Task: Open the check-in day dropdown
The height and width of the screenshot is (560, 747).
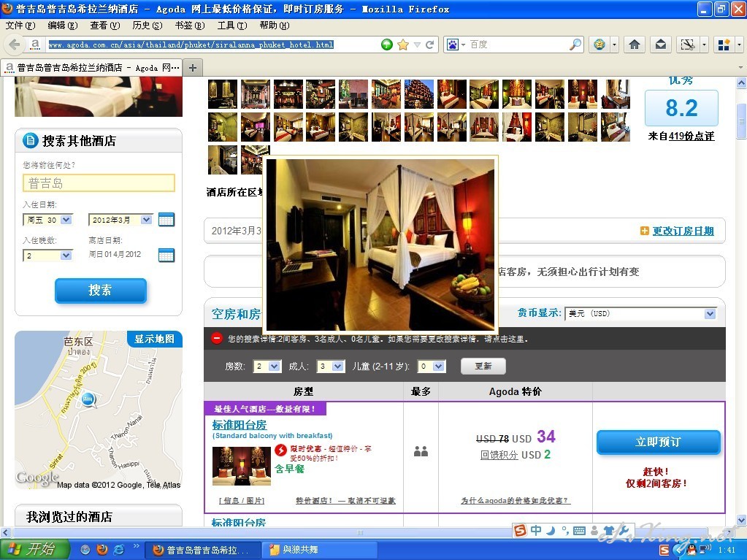Action: coord(48,220)
